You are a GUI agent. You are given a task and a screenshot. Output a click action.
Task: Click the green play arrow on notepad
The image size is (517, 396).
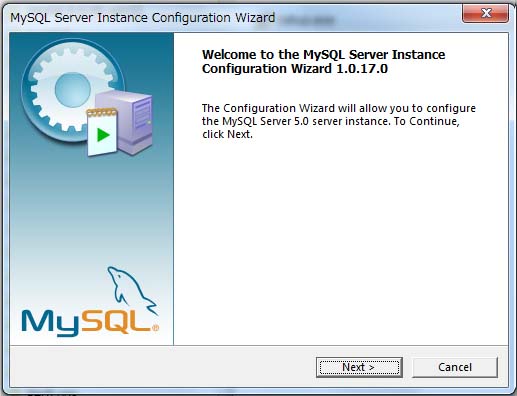pyautogui.click(x=103, y=135)
